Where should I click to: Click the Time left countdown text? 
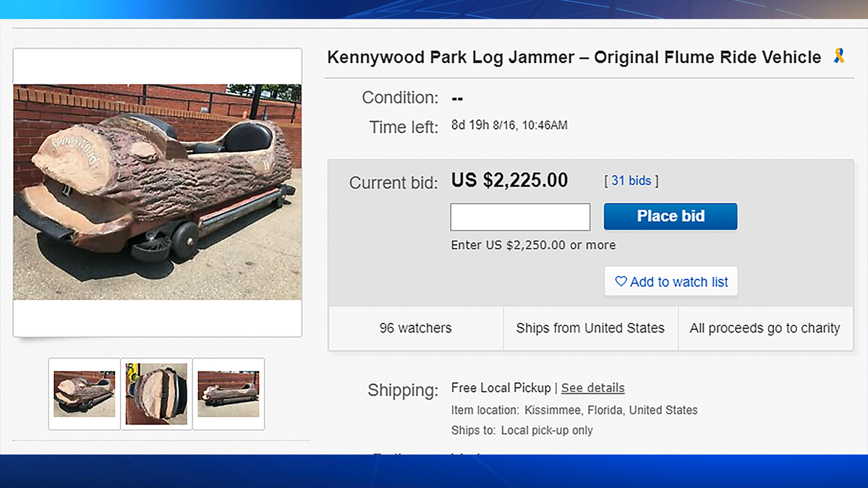[x=510, y=124]
